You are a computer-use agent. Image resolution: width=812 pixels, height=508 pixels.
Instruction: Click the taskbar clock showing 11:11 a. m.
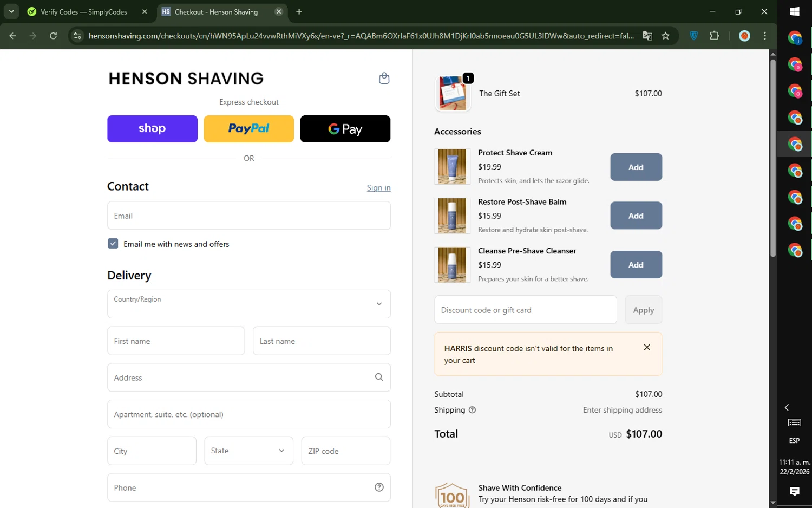click(795, 467)
